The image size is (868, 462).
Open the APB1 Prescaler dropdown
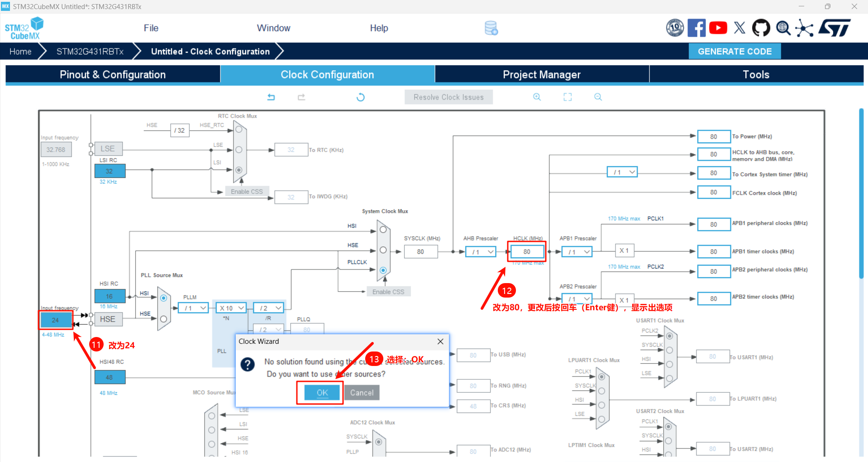tap(577, 252)
